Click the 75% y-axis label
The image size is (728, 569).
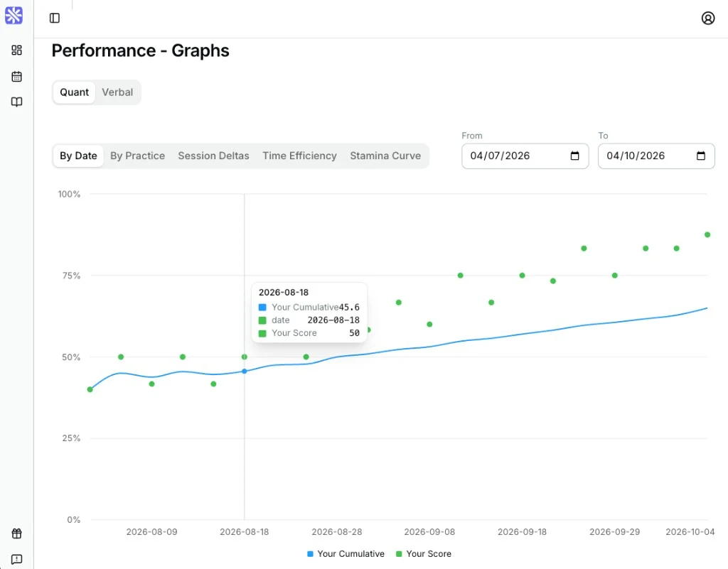tap(72, 276)
